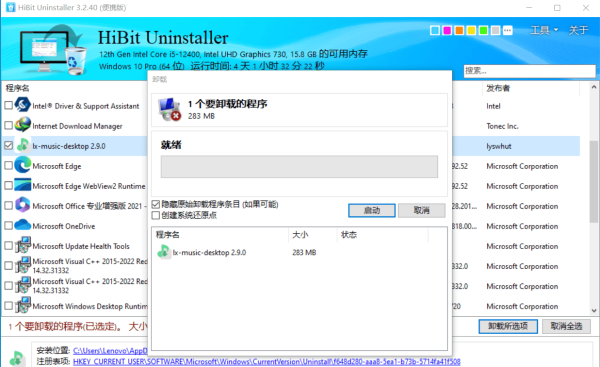This screenshot has width=600, height=367.
Task: Click the program list scroll up arrow
Action: [x=593, y=87]
